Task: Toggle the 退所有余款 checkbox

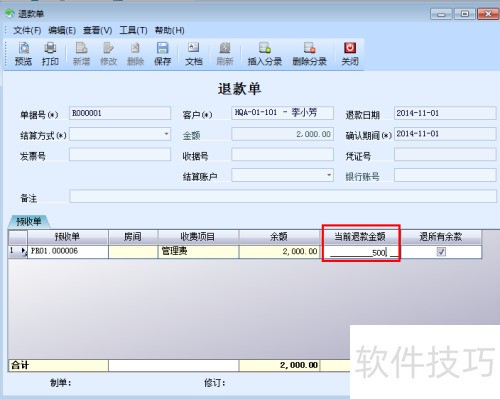Action: coord(441,252)
